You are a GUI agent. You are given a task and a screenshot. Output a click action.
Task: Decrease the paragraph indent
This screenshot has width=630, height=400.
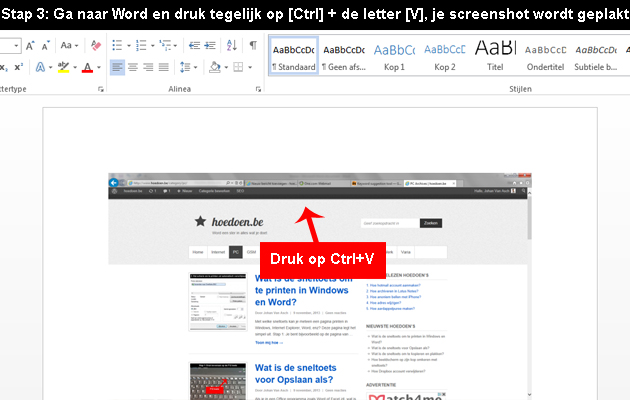[x=194, y=45]
